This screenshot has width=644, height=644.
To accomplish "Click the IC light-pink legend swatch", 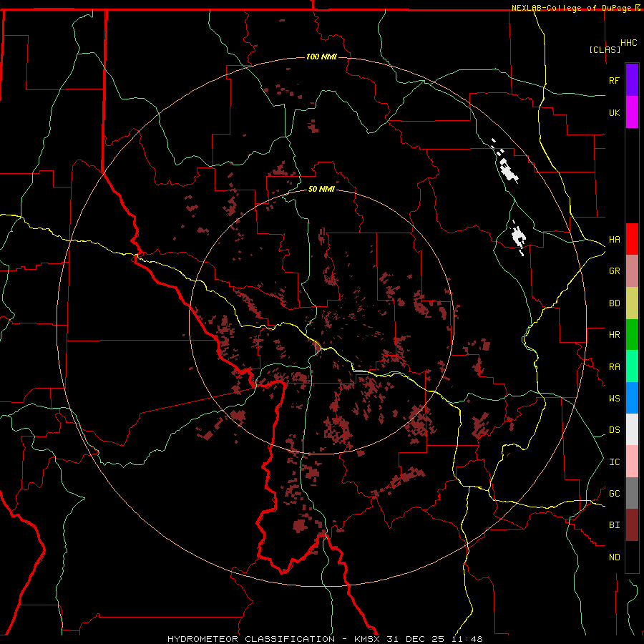I will point(632,462).
